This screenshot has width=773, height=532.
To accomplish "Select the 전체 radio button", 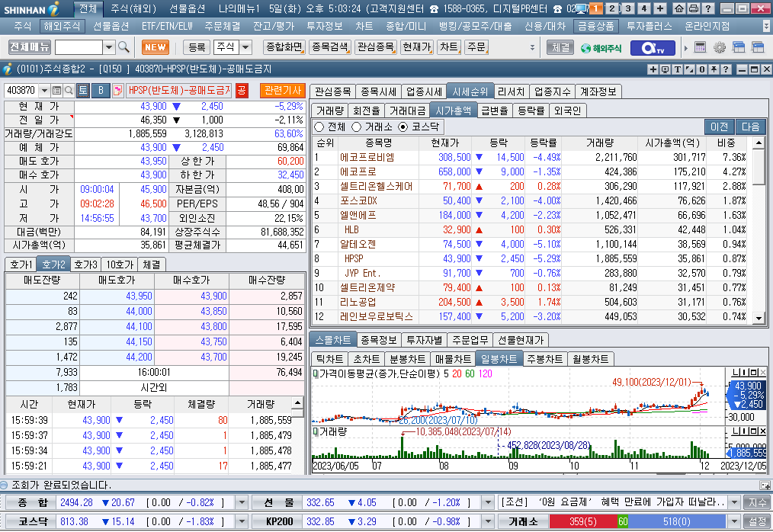I will click(x=319, y=127).
